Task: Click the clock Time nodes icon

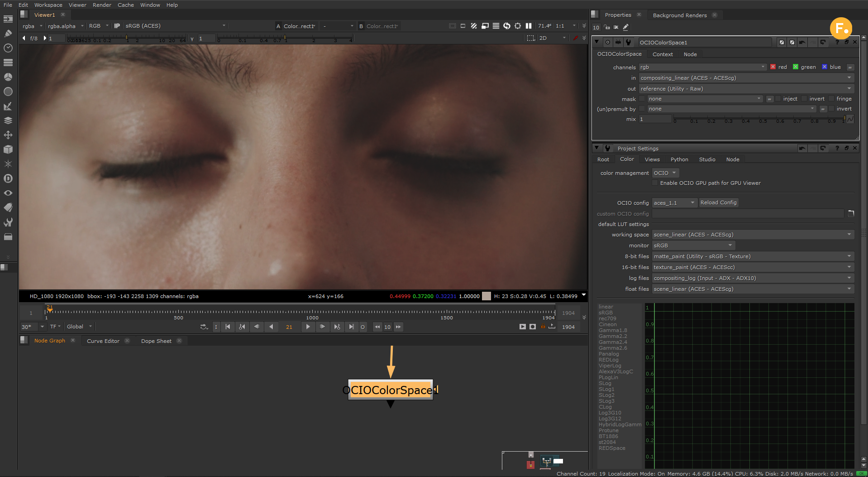Action: [8, 48]
